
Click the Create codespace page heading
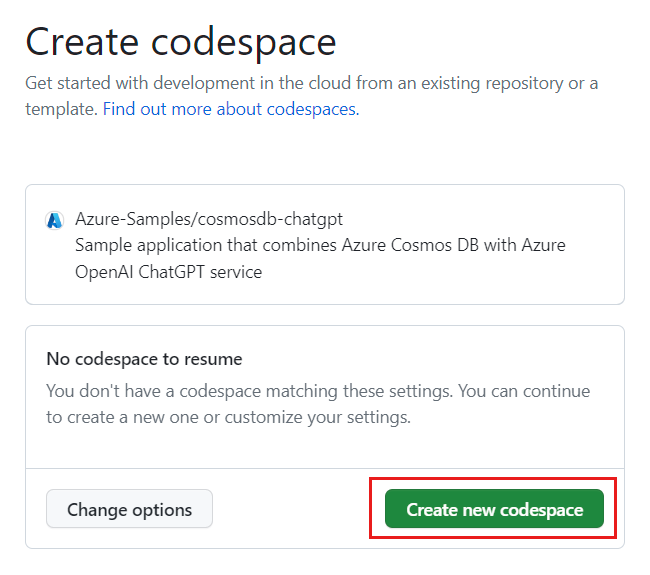181,43
